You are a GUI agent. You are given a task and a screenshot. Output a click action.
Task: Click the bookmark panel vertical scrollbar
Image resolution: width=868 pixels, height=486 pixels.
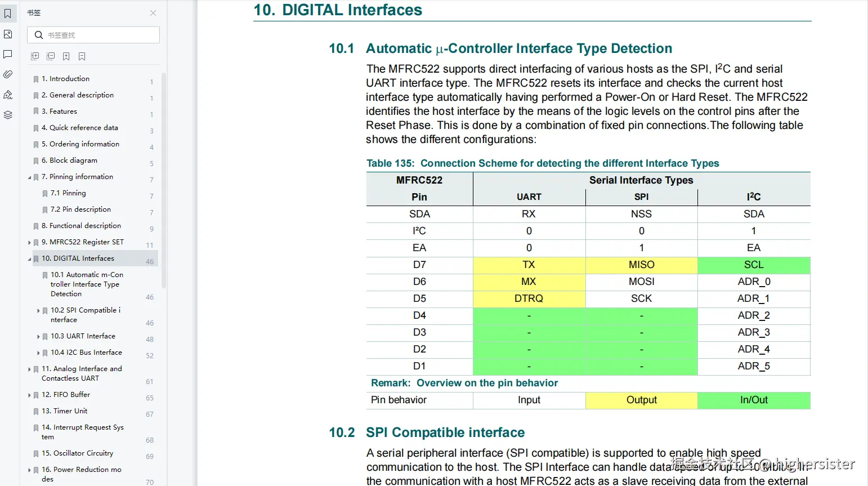pos(164,180)
